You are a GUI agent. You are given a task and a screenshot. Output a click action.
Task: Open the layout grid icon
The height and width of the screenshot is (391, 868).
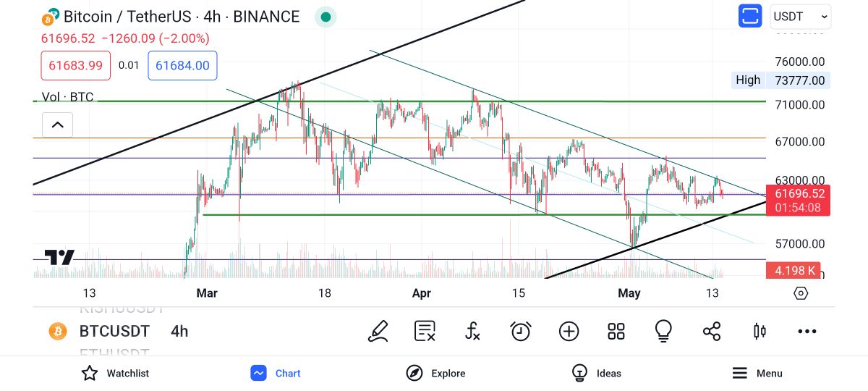[616, 332]
